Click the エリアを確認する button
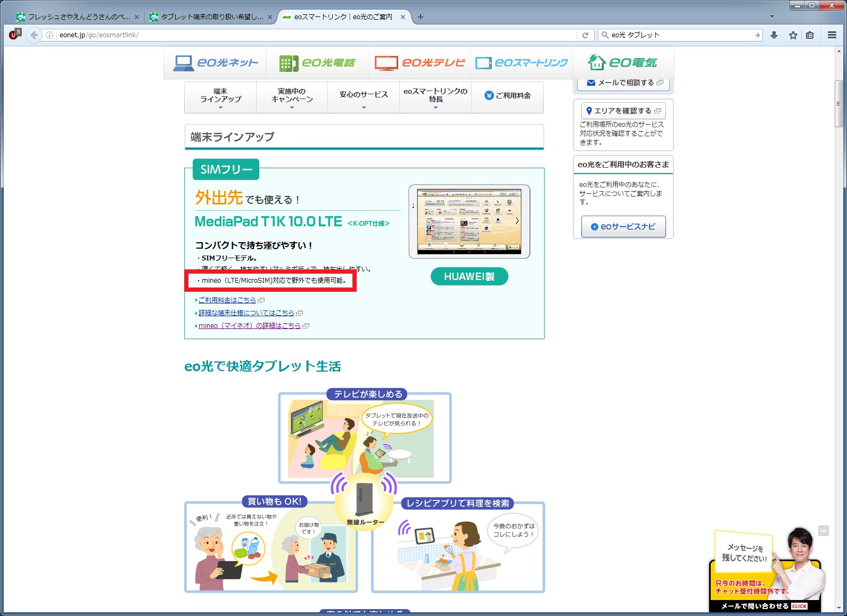This screenshot has height=616, width=847. coord(623,111)
